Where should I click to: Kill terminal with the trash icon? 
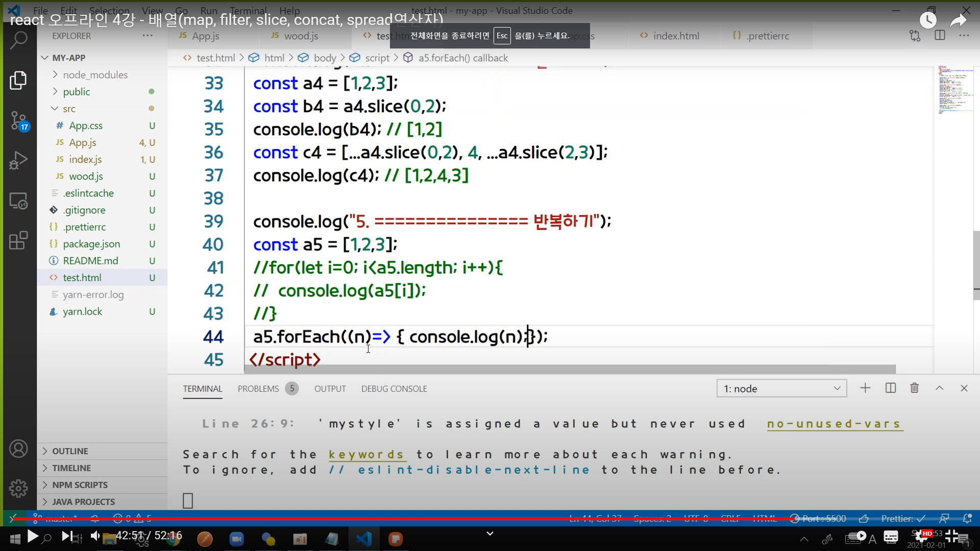click(914, 388)
